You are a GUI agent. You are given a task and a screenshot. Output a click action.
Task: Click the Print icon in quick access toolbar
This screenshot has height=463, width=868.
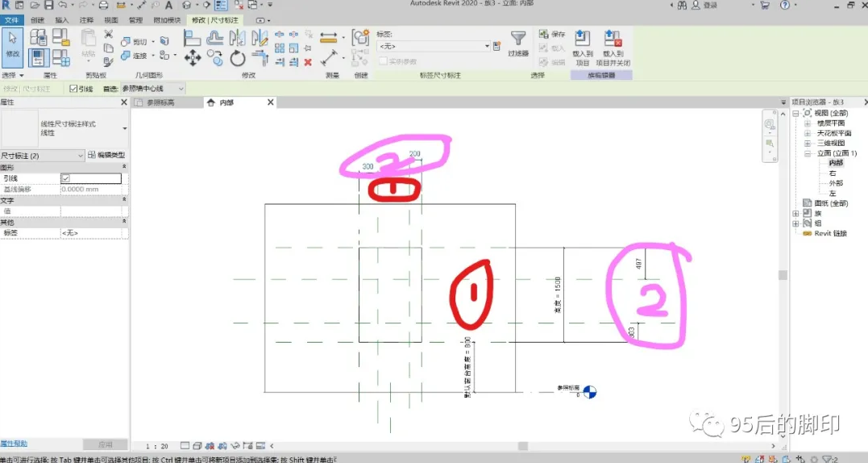point(103,5)
